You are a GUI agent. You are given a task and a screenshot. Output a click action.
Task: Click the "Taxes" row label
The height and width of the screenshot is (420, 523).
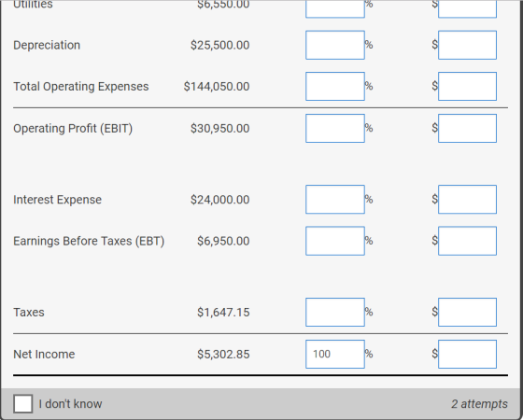(x=29, y=313)
